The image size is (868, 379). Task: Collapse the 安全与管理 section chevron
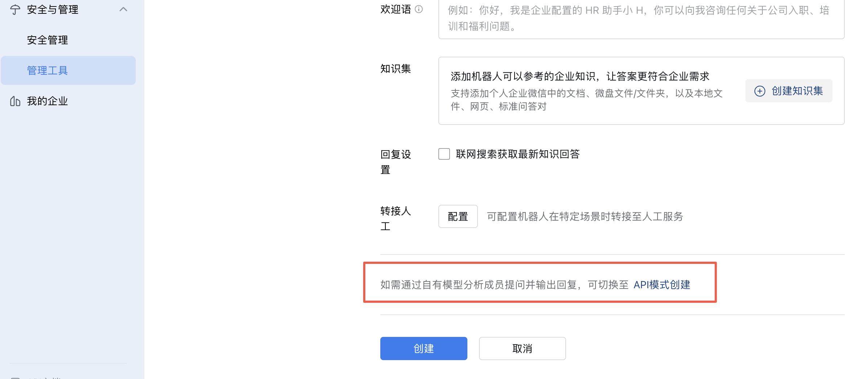[123, 9]
